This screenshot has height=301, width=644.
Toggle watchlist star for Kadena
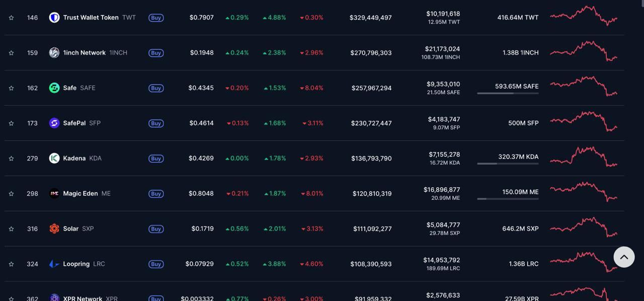11,159
